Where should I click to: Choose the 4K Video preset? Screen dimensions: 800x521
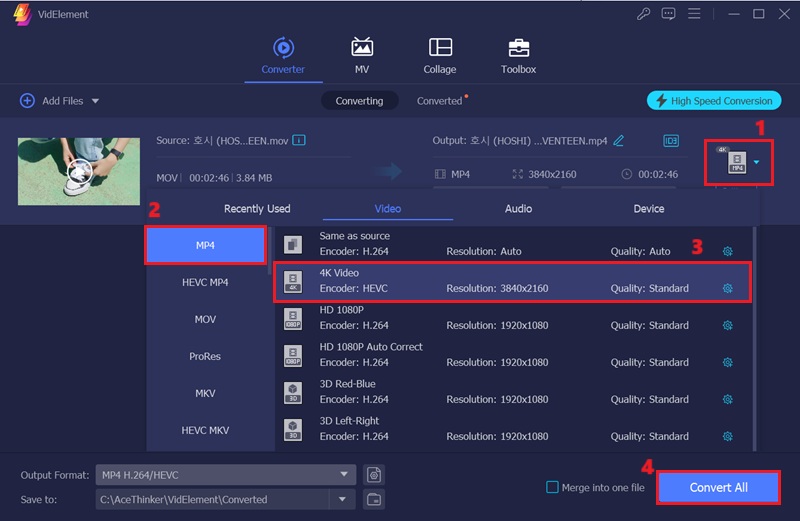(512, 282)
